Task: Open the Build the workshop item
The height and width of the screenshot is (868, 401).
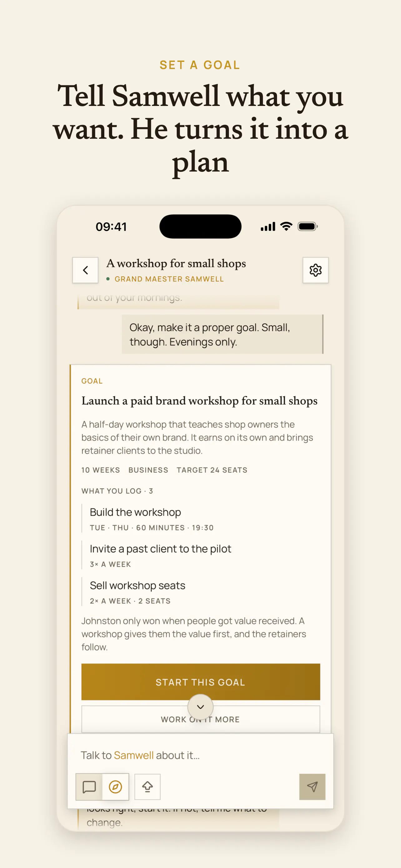Action: point(201,519)
